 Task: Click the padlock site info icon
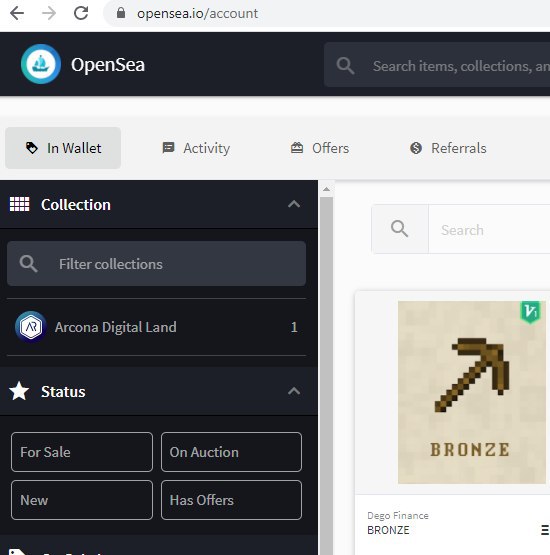point(121,13)
